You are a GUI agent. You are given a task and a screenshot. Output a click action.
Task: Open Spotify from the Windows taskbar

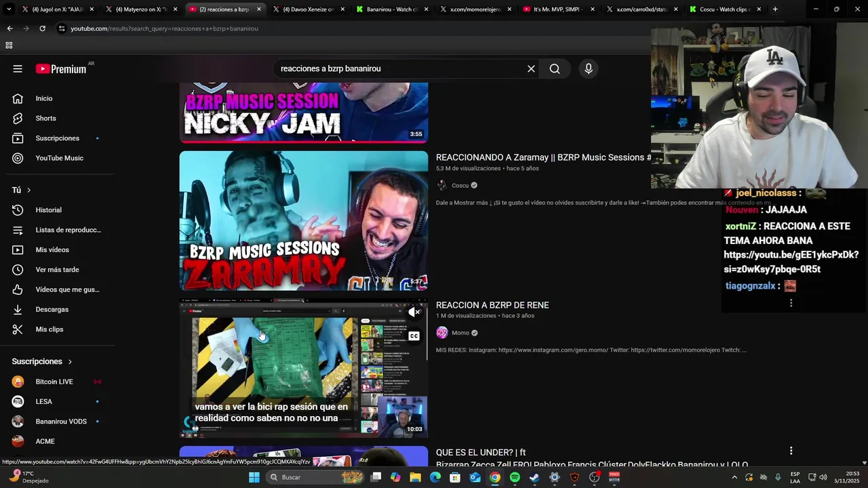coord(515,477)
